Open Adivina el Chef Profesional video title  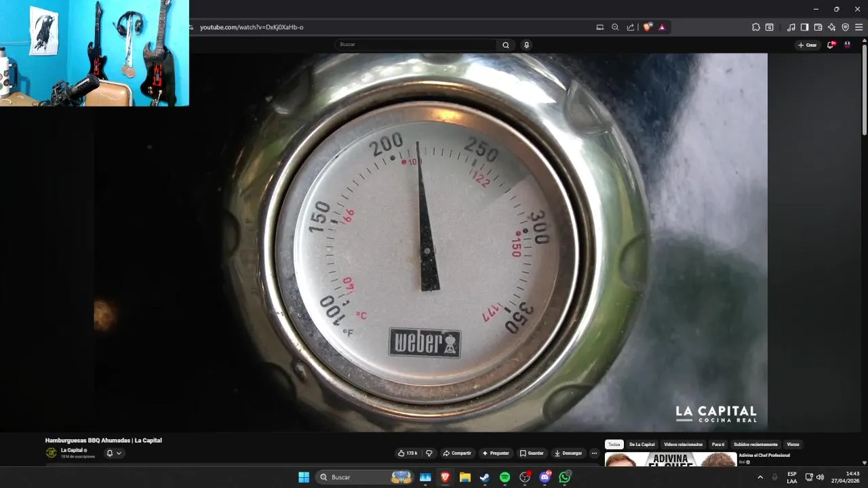[x=764, y=455]
